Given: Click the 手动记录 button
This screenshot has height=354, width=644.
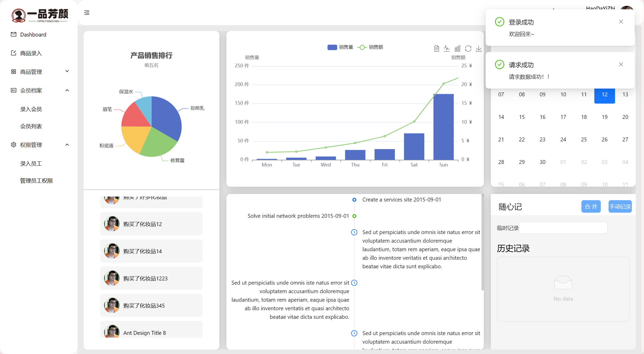Looking at the screenshot, I should (x=620, y=206).
